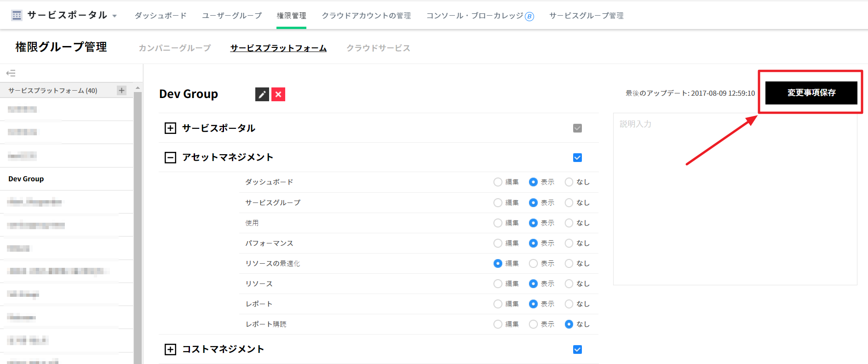Click the red delete X icon
This screenshot has height=364, width=868.
[278, 94]
